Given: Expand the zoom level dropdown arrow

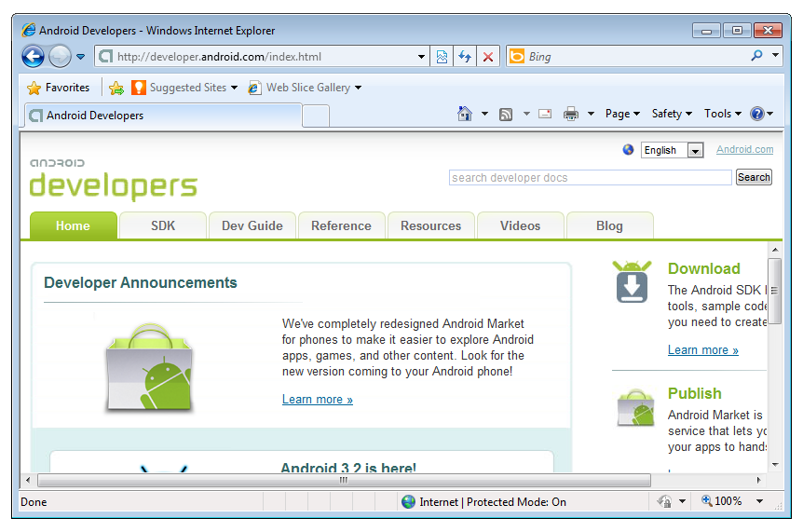Looking at the screenshot, I should coord(759,501).
